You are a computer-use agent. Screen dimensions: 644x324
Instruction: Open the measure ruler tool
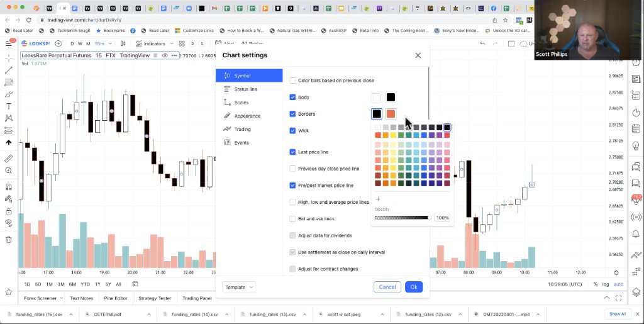[x=9, y=159]
